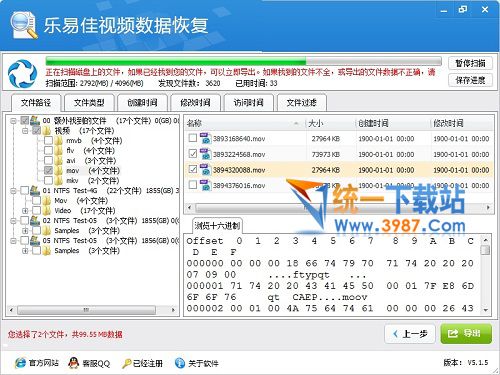Image resolution: width=500 pixels, height=375 pixels.
Task: Collapse the 05 NTFS Test-05 node
Action: [13, 241]
